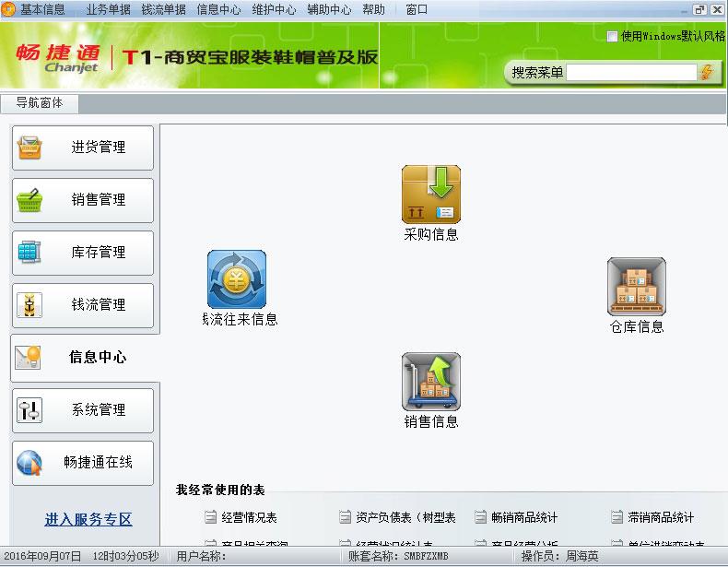Open the 进入服务专区 link
Image resolution: width=728 pixels, height=567 pixels.
(88, 519)
